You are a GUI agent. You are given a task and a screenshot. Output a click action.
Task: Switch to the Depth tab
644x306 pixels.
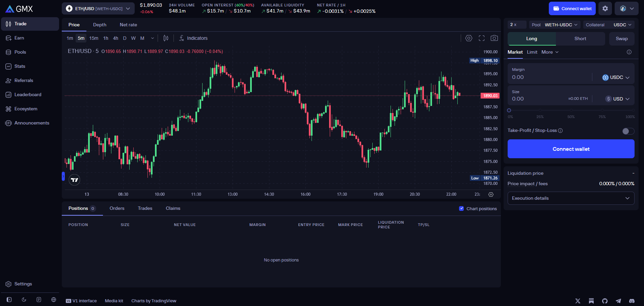[100, 25]
